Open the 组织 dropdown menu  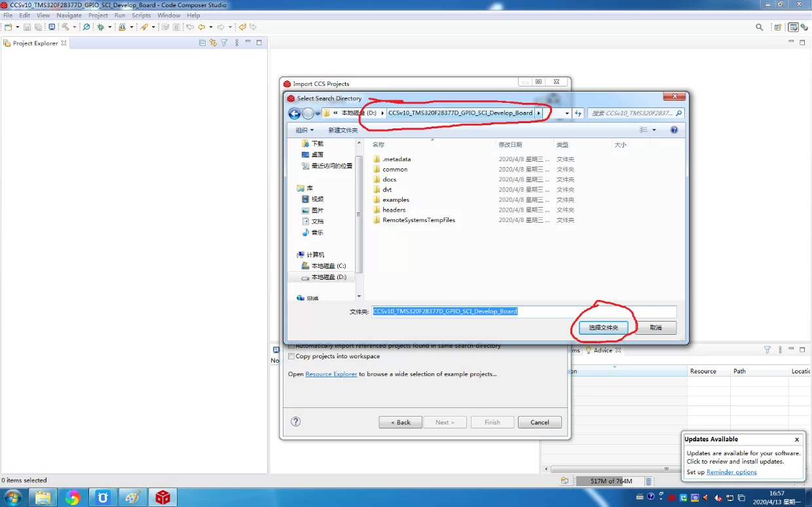tap(304, 130)
